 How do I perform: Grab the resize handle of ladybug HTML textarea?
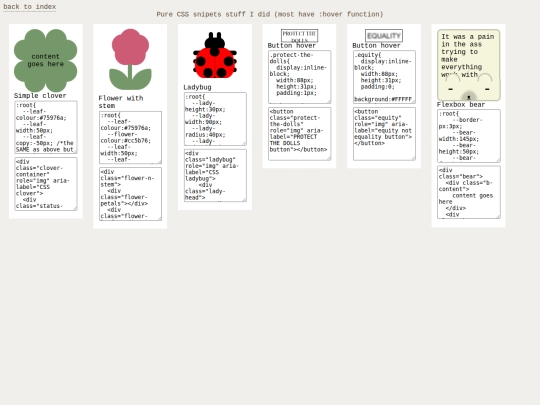tap(245, 200)
